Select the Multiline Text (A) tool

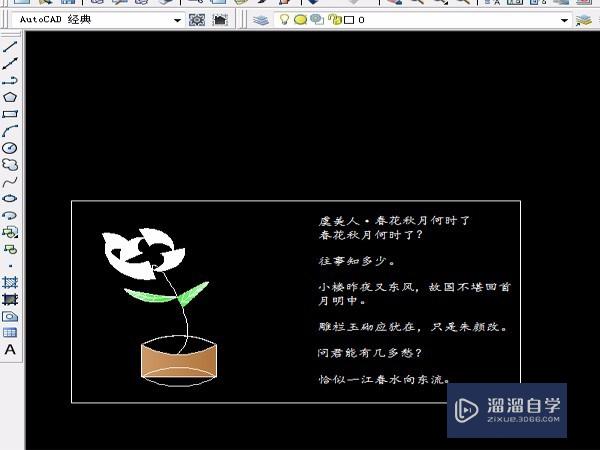(x=10, y=349)
